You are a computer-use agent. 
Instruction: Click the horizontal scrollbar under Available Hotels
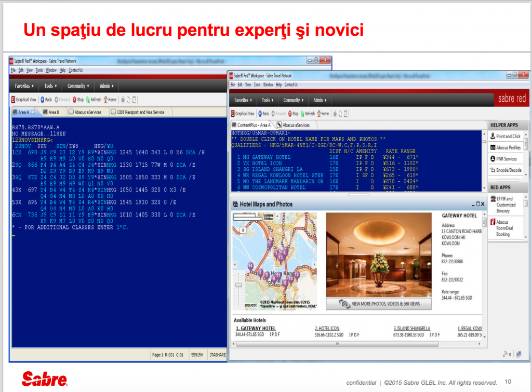337,344
